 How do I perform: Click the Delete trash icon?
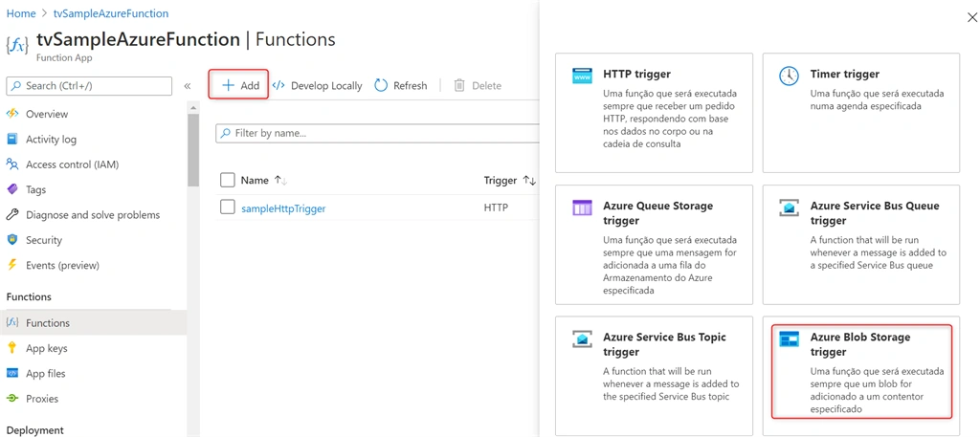tap(459, 85)
